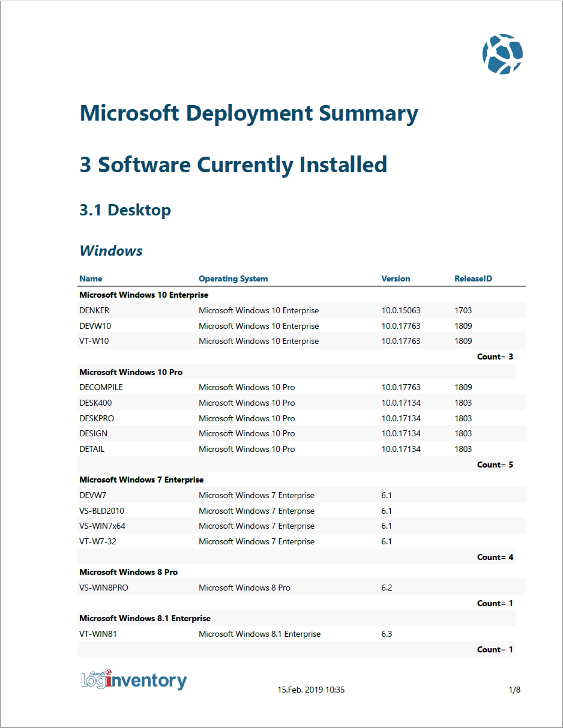Click "Count= 1" under the Windows 8 Pro group
Image resolution: width=563 pixels, height=728 pixels.
tap(495, 603)
